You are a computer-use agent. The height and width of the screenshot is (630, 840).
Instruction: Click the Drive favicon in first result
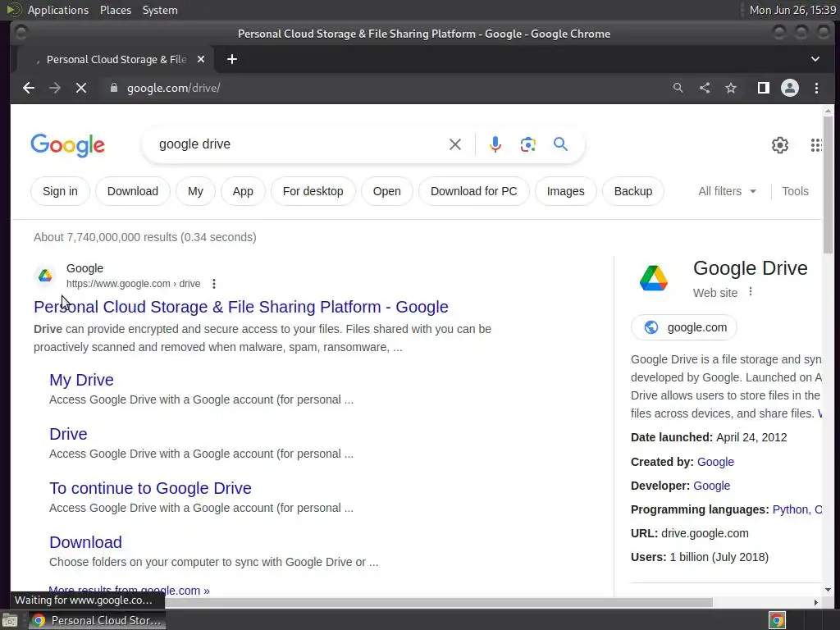(x=45, y=276)
